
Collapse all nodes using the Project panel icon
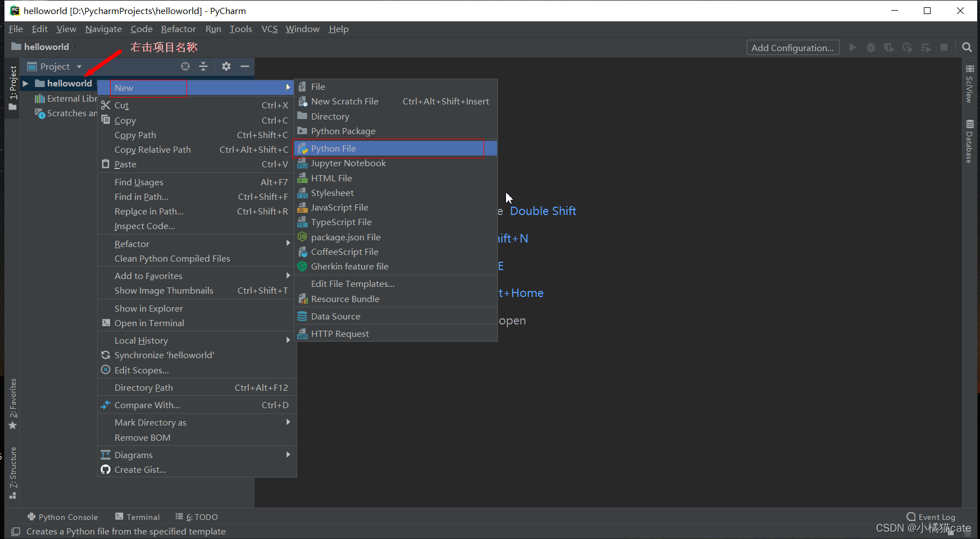point(203,66)
